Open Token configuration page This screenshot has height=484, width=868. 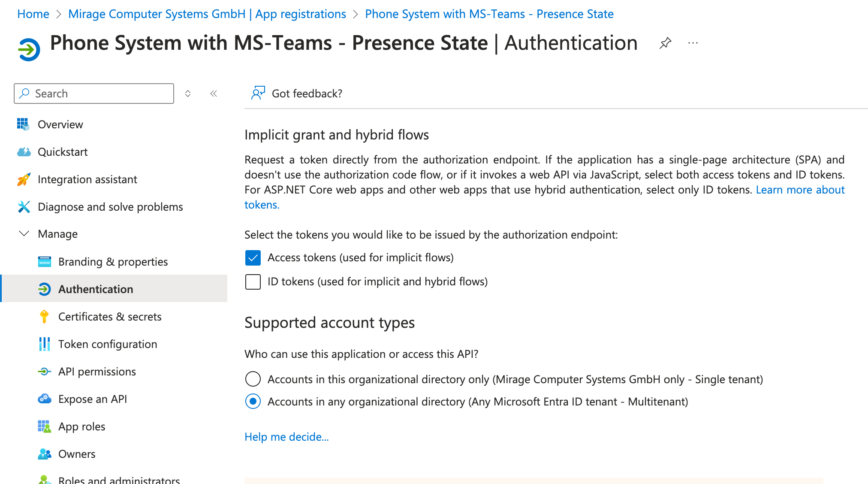click(x=108, y=344)
